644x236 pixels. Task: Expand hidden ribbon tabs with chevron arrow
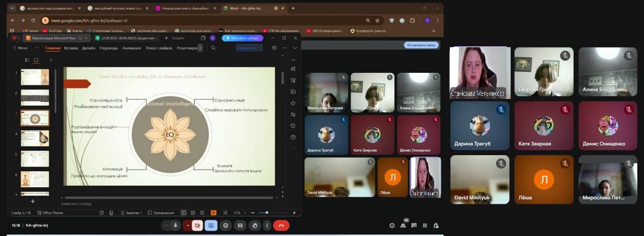(x=200, y=48)
